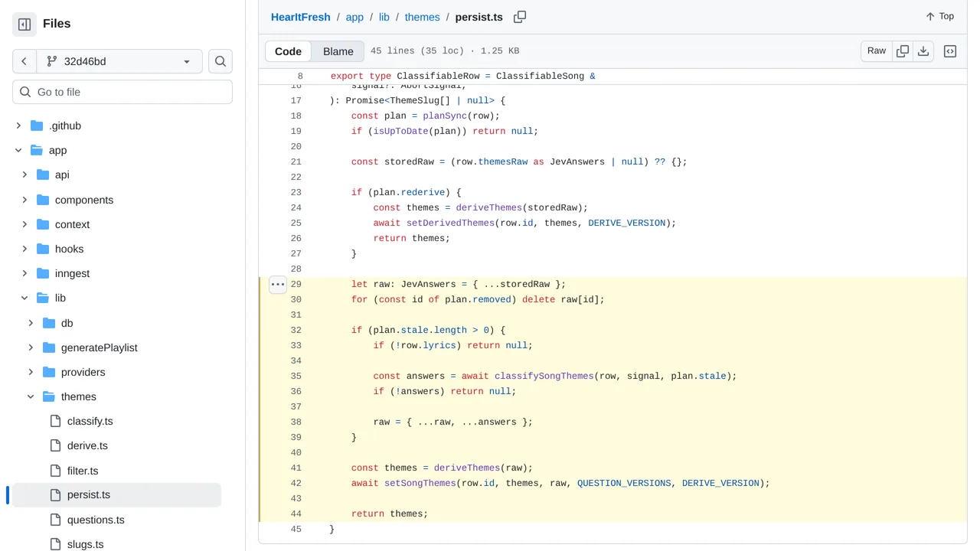Screen dimensions: 980x551
Task: Expand the api folder chevron
Action: pos(24,175)
